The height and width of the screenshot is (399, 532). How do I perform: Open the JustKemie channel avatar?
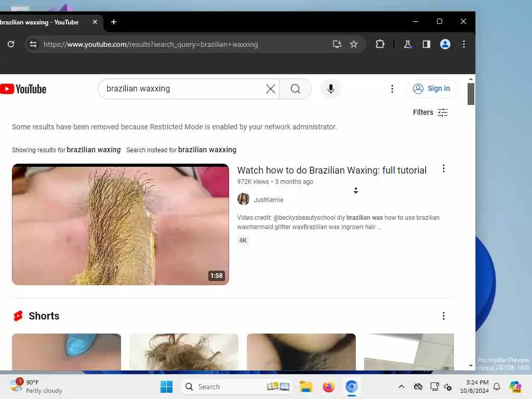coord(243,199)
